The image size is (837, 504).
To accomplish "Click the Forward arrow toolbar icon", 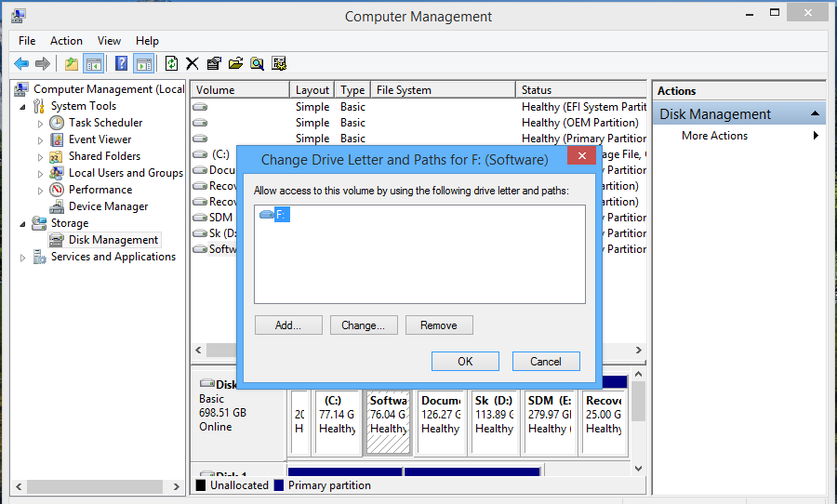I will tap(43, 64).
